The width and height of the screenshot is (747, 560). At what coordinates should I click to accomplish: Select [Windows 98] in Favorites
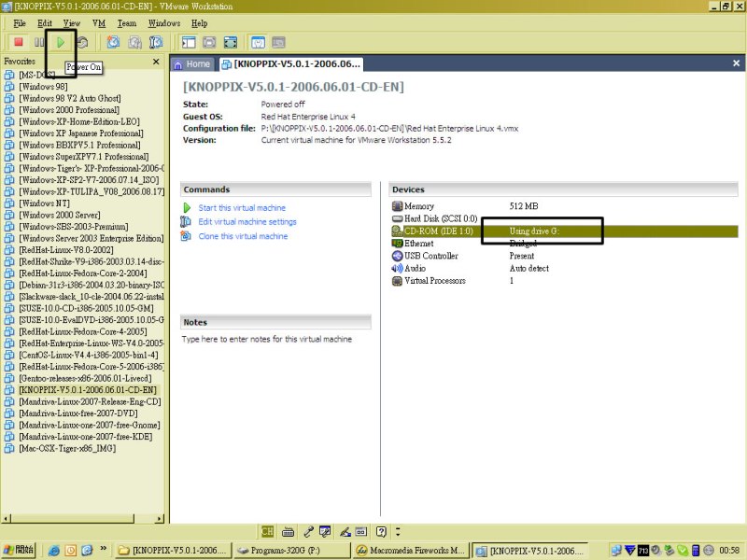tap(43, 86)
